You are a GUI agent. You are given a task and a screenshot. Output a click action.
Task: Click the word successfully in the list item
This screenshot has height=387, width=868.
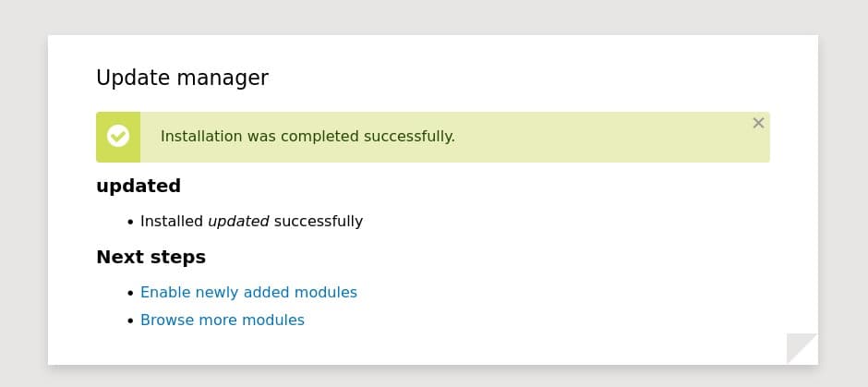pos(319,222)
